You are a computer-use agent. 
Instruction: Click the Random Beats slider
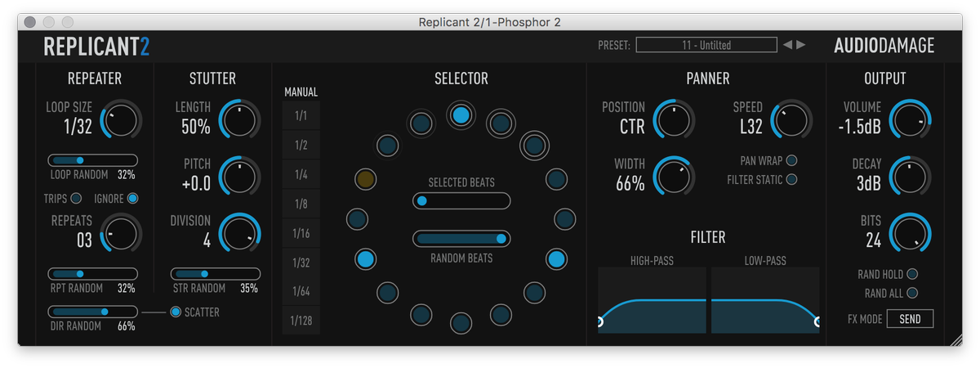[461, 239]
